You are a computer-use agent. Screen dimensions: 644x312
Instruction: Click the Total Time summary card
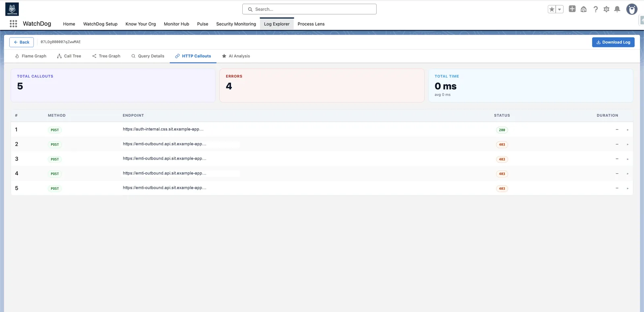coord(530,85)
